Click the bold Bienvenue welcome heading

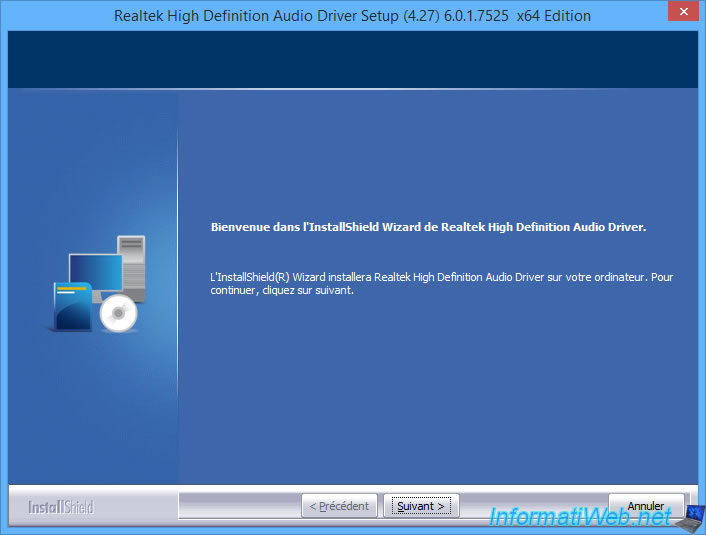click(428, 227)
